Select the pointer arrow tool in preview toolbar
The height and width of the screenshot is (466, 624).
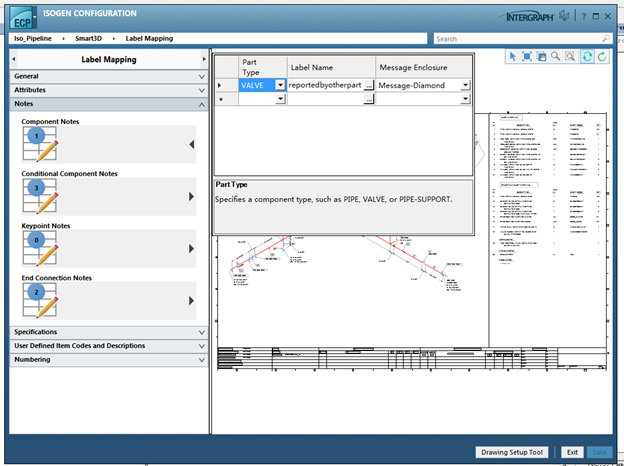513,57
